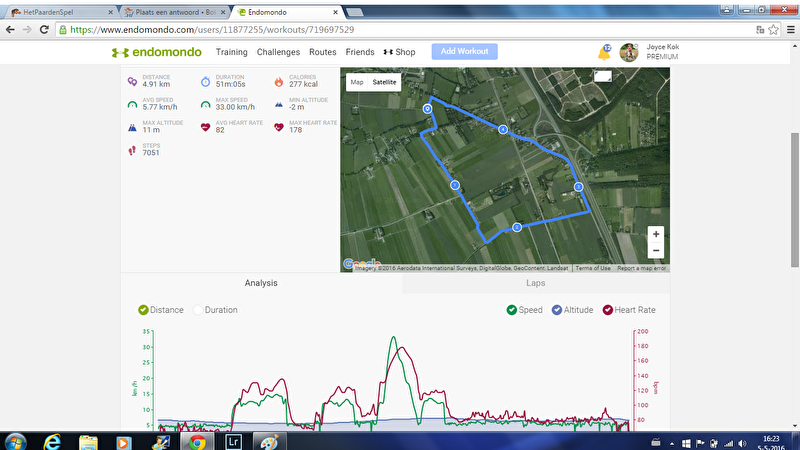Image resolution: width=800 pixels, height=450 pixels.
Task: Click the calories flame icon
Action: [279, 81]
